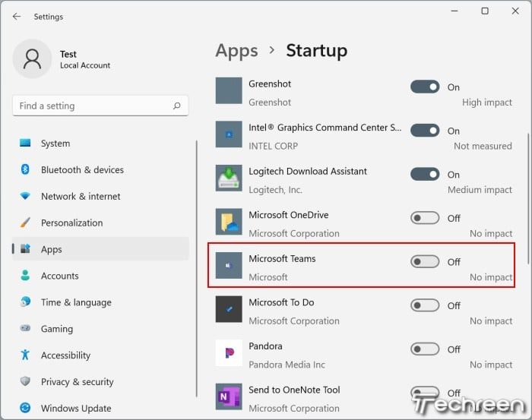Screen dimensions: 532x420
Task: Click the Logitech Download Assistant icon
Action: 229,178
